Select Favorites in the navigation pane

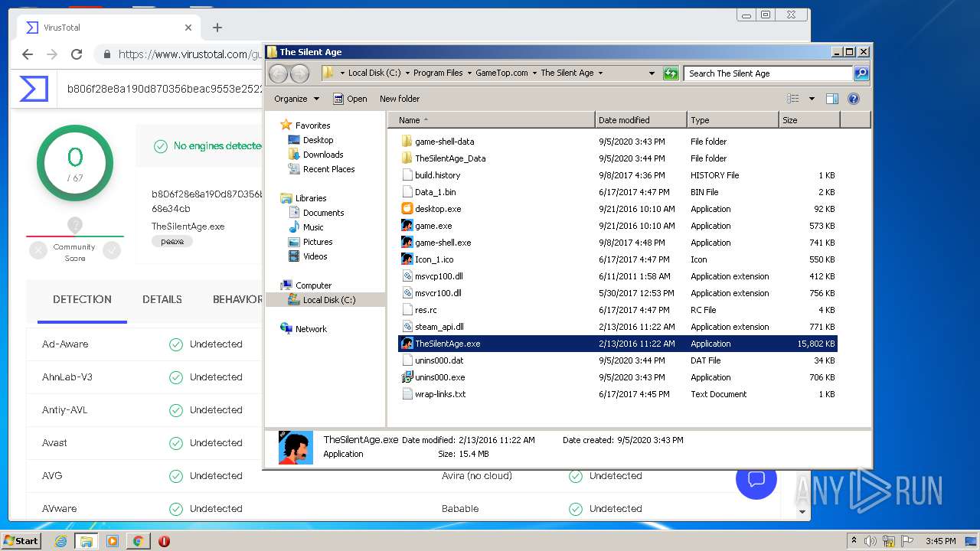tap(305, 126)
